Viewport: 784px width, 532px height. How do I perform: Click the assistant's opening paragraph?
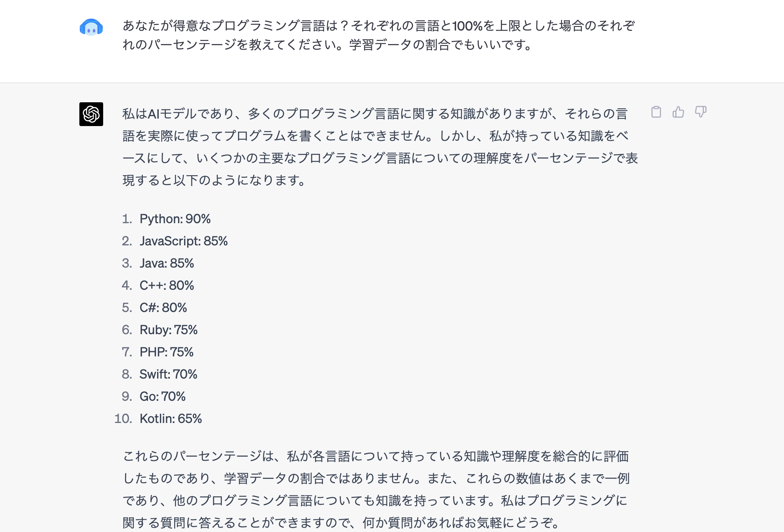pos(380,147)
